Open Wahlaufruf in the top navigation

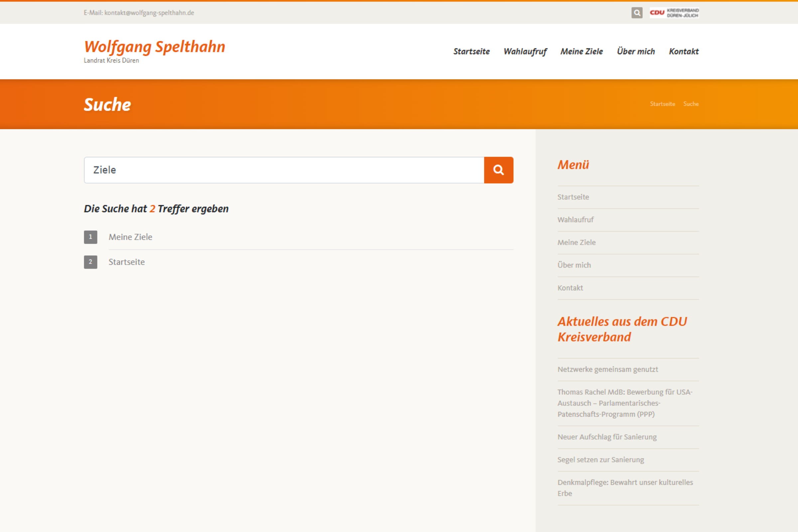(525, 52)
